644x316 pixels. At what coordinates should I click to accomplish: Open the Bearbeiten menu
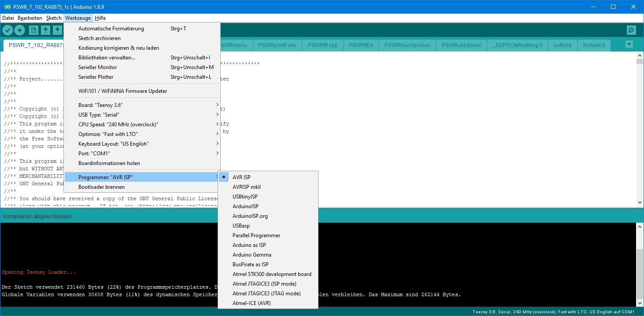pos(30,18)
